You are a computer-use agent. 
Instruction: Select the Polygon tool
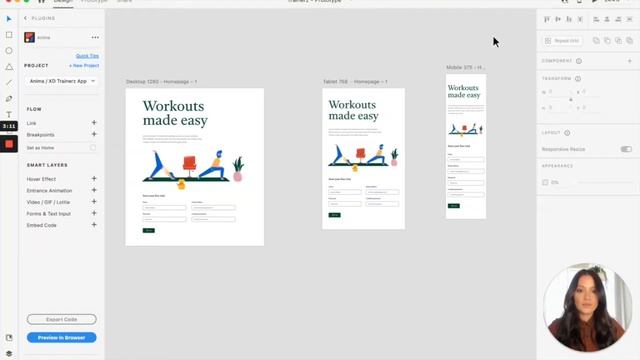[9, 67]
